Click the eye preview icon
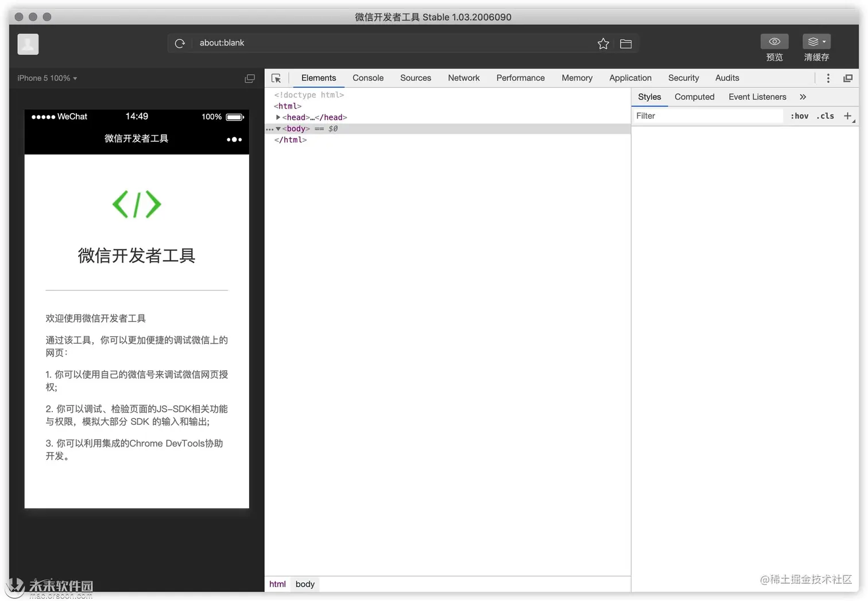The width and height of the screenshot is (868, 601). pyautogui.click(x=774, y=41)
